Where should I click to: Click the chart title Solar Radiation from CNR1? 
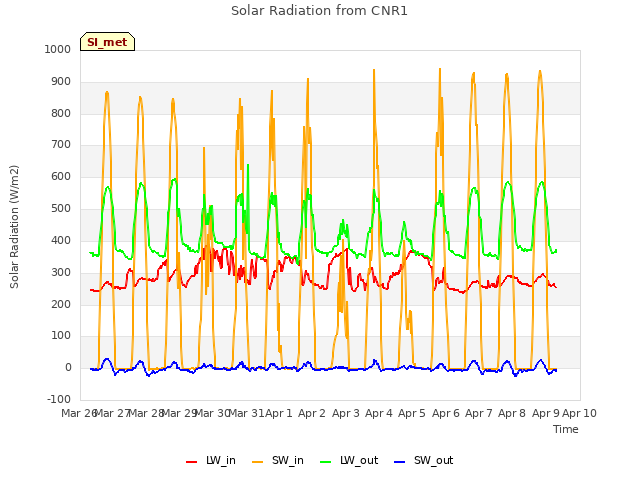319,11
